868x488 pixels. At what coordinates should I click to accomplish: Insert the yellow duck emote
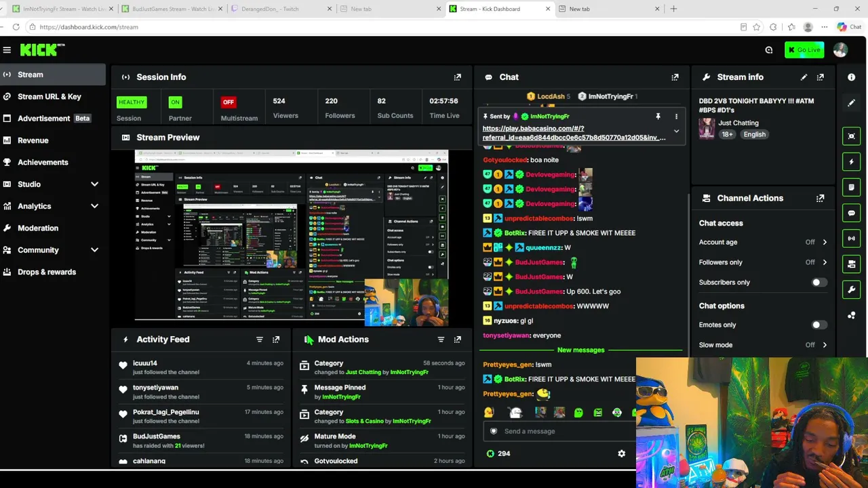[x=489, y=412]
